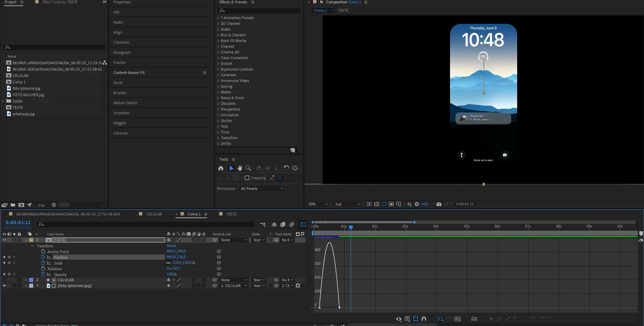
Task: Expand the CELULAR layer properties
Action: tap(26, 280)
